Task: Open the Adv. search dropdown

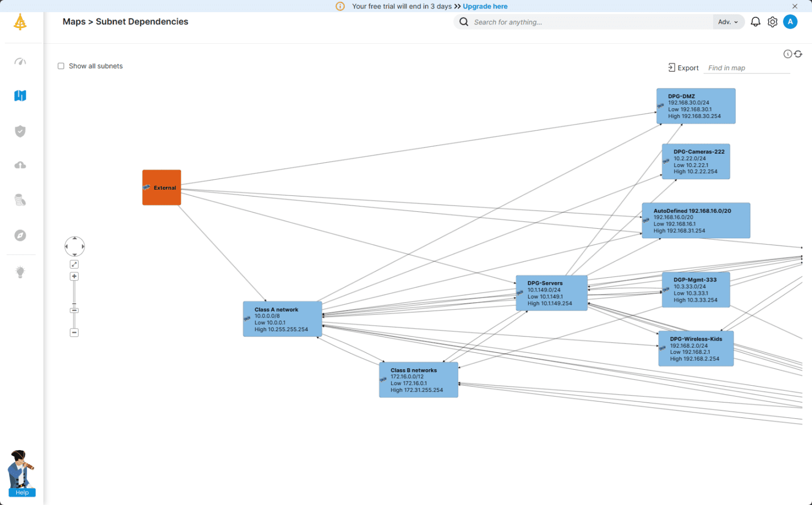Action: (x=728, y=22)
